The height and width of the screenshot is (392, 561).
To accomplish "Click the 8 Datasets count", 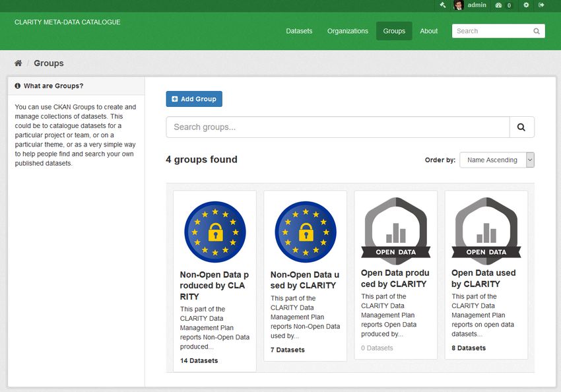I will pyautogui.click(x=469, y=348).
